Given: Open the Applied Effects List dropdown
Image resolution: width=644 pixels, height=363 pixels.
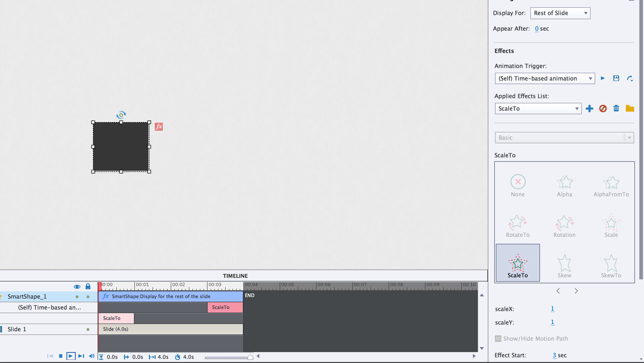Looking at the screenshot, I should tap(538, 109).
